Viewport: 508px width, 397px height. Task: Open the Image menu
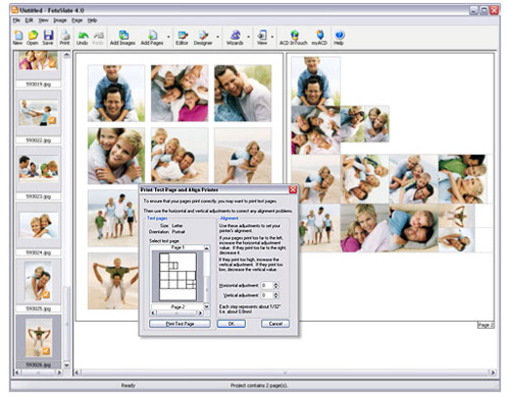[60, 20]
